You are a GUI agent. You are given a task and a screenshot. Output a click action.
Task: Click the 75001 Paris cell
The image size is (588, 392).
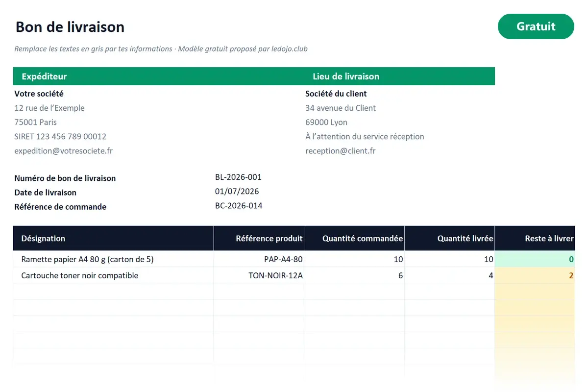click(x=35, y=122)
